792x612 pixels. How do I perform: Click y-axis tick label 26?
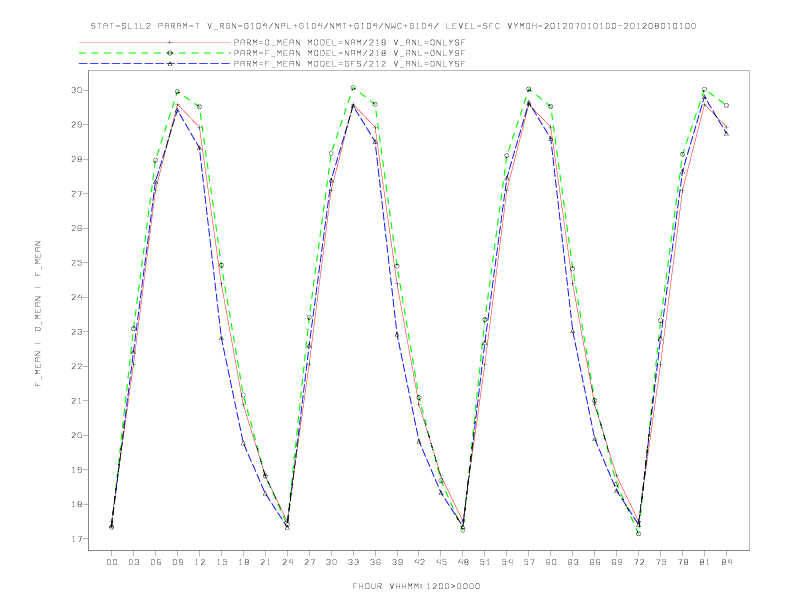[x=76, y=228]
